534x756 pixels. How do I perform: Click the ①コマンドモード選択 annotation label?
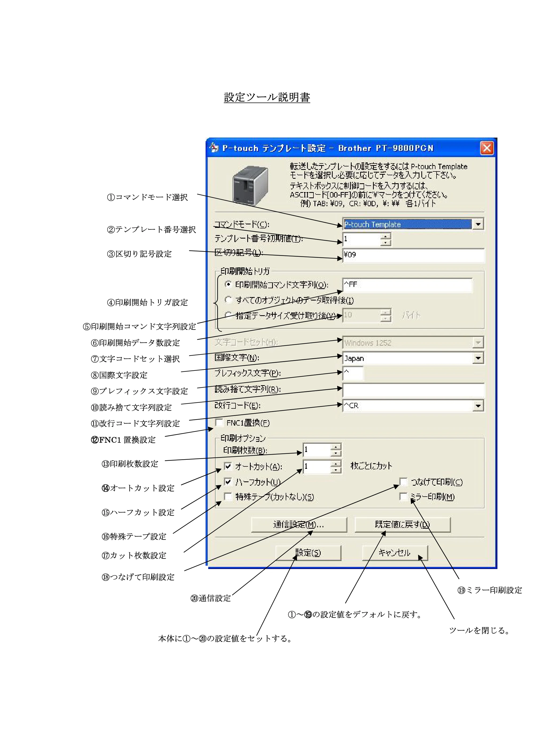(x=147, y=197)
